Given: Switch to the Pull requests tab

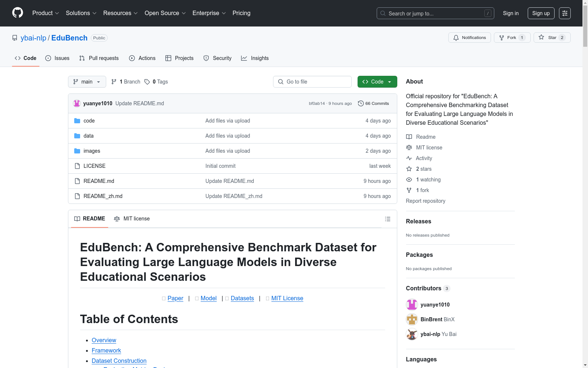Looking at the screenshot, I should (x=99, y=58).
